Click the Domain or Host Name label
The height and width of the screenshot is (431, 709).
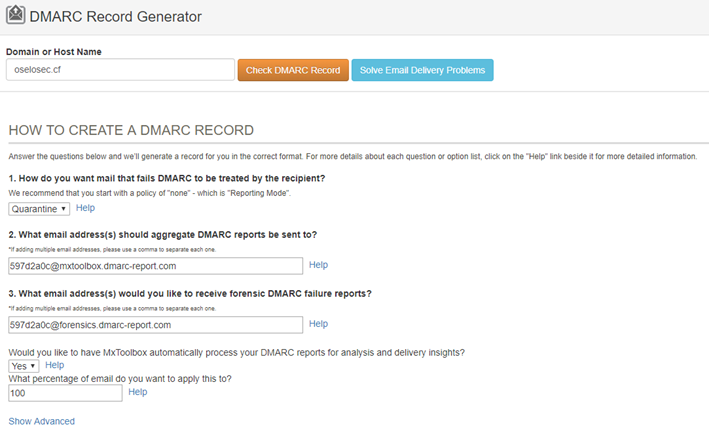(53, 51)
